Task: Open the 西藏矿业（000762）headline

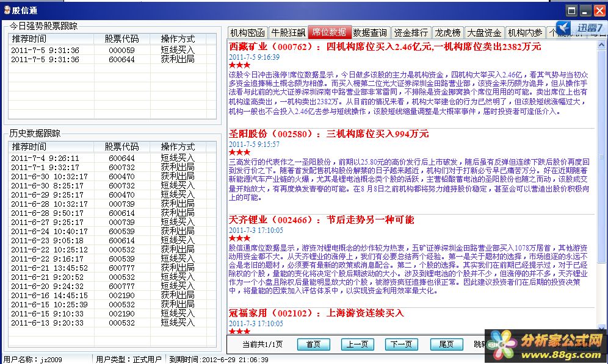Action: pos(385,47)
